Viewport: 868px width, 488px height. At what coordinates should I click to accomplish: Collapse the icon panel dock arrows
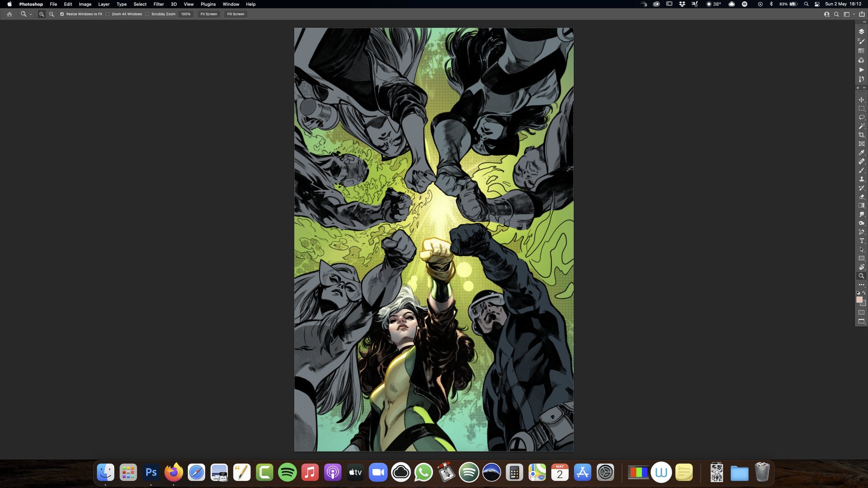tap(864, 22)
